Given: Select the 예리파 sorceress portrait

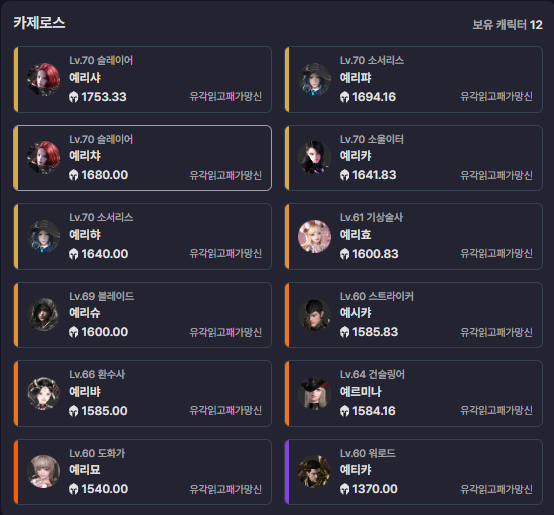Looking at the screenshot, I should pyautogui.click(x=314, y=79).
